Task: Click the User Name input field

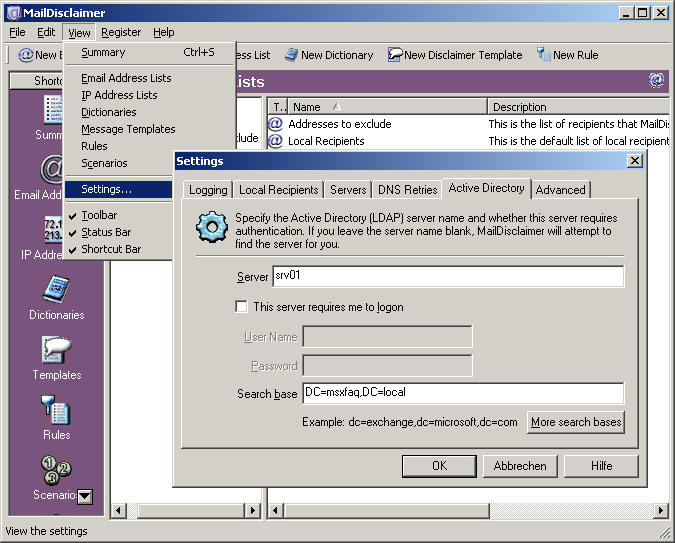Action: 387,336
